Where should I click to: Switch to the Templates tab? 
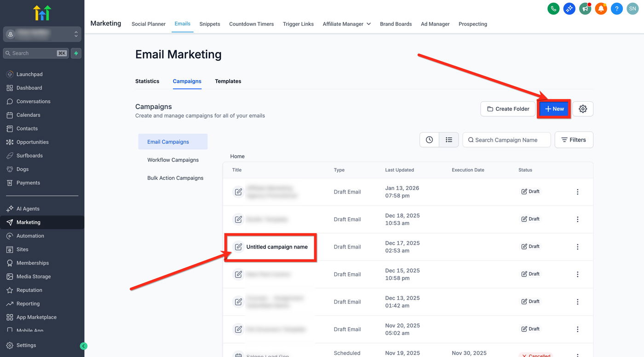[228, 81]
